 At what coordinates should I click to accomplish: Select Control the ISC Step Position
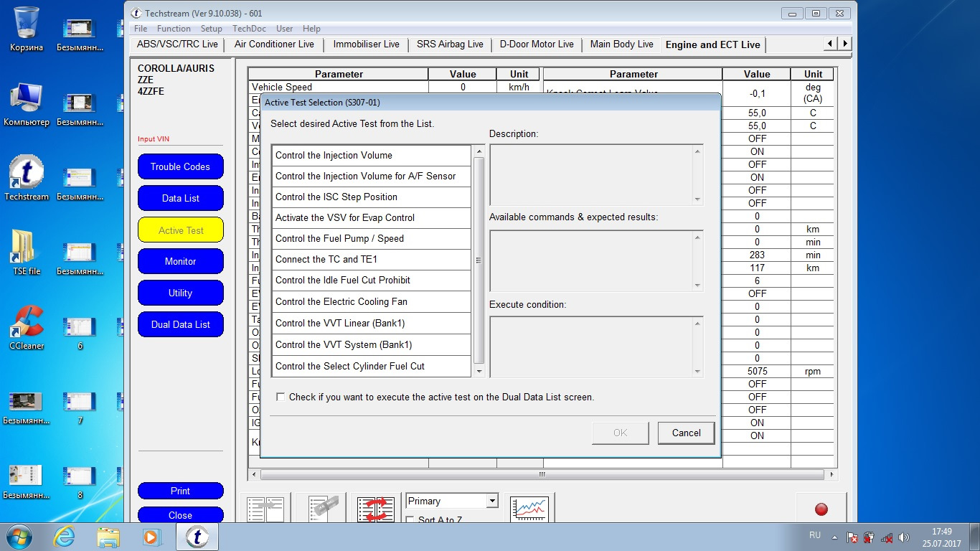[x=372, y=197]
